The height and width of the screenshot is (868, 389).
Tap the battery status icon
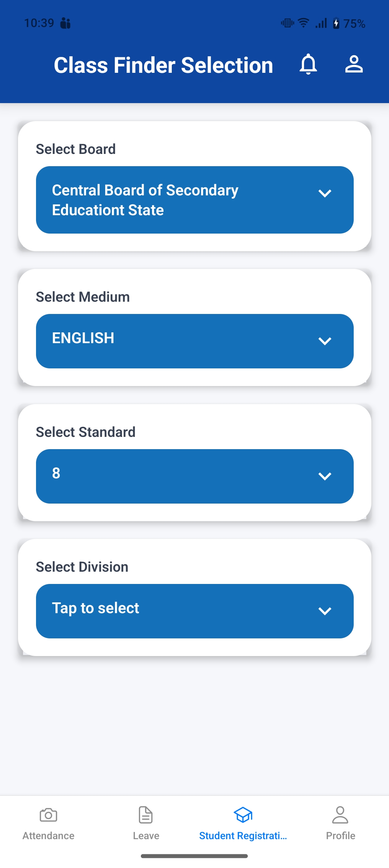click(x=336, y=23)
